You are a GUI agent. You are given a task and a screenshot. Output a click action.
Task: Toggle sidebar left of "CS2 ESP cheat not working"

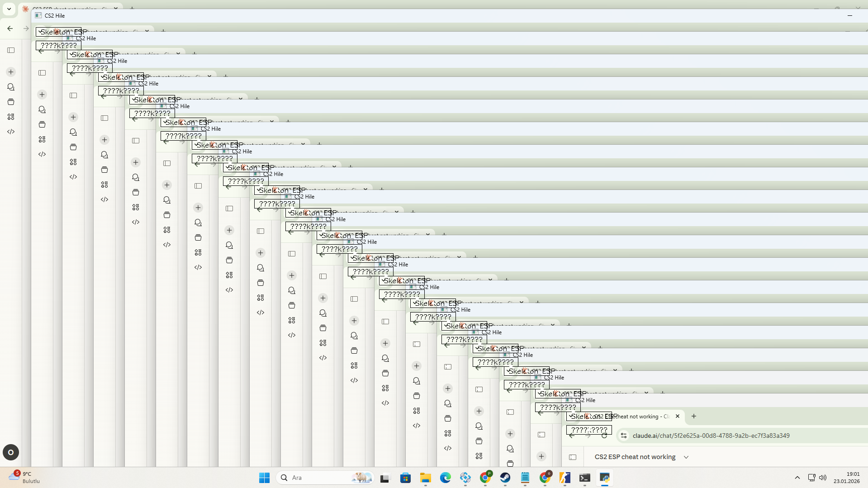coord(573,457)
